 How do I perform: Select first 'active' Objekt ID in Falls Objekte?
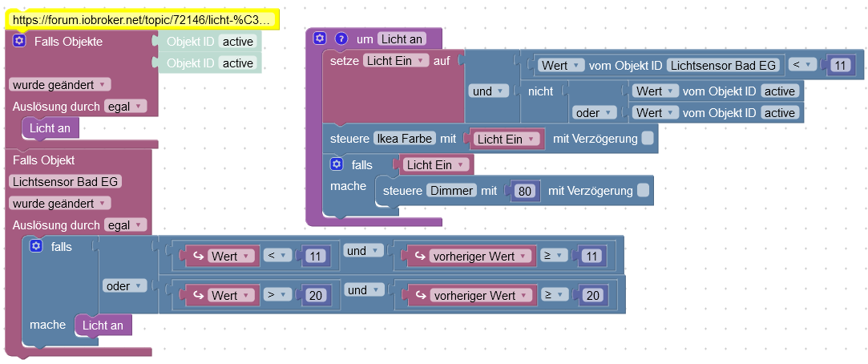click(x=238, y=42)
